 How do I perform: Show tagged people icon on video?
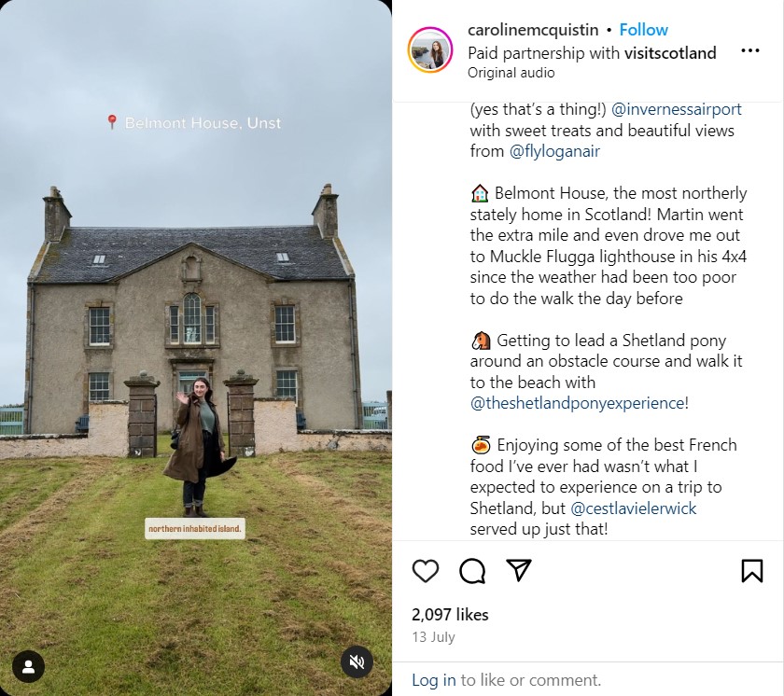(29, 666)
